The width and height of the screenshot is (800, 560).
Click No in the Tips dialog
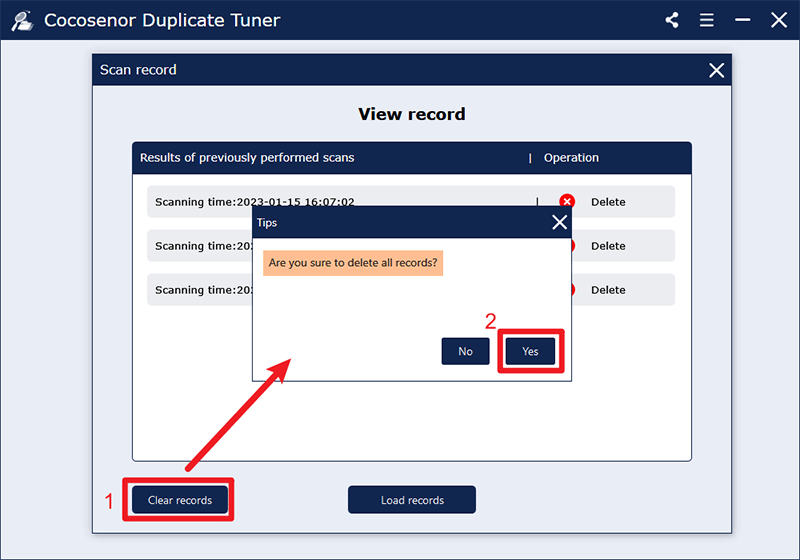click(x=465, y=351)
